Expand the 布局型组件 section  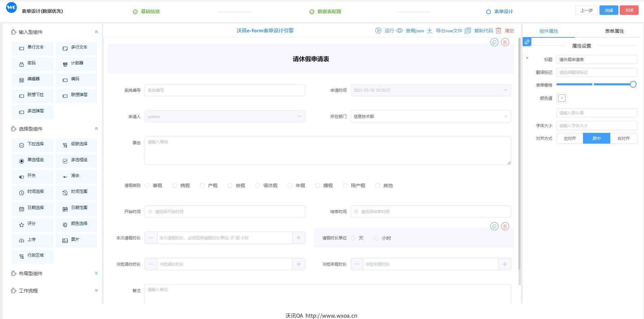point(96,273)
